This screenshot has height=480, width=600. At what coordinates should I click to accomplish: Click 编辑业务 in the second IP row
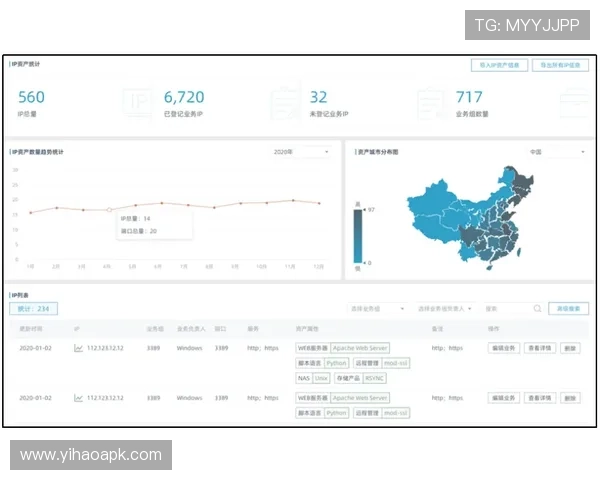tap(504, 398)
